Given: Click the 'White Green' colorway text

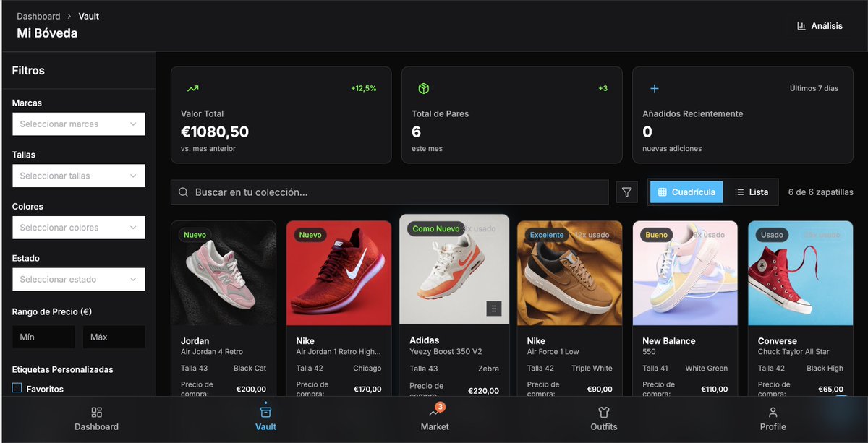Looking at the screenshot, I should (707, 369).
